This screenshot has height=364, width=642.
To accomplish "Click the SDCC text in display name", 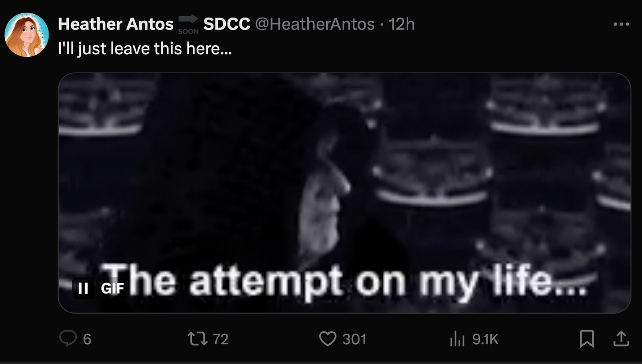I will tap(227, 24).
